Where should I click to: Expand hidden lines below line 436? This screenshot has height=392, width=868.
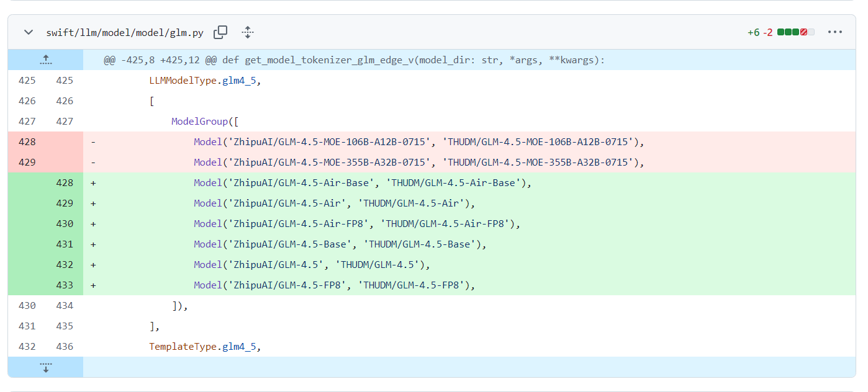(x=45, y=367)
